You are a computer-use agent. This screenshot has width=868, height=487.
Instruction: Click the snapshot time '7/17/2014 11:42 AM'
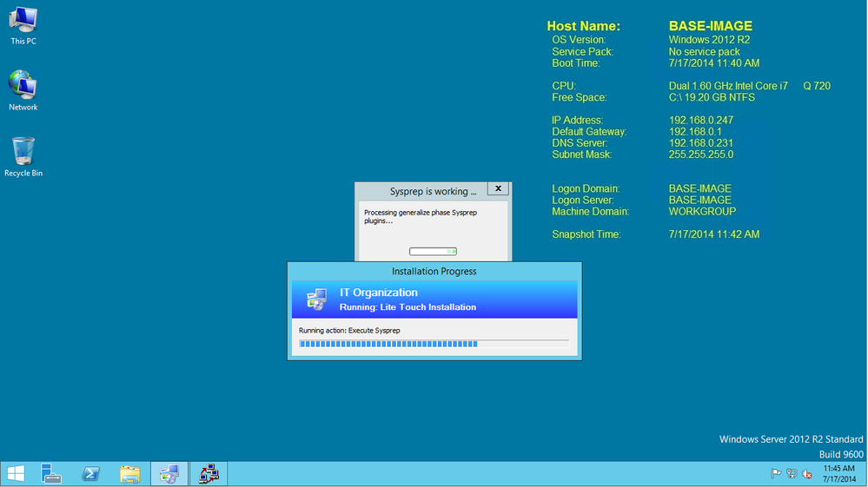point(713,234)
